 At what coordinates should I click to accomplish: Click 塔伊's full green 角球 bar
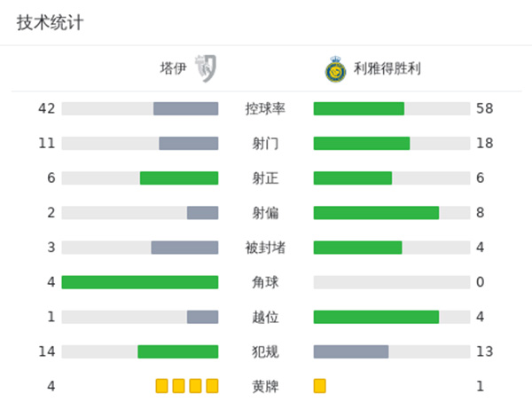140,282
